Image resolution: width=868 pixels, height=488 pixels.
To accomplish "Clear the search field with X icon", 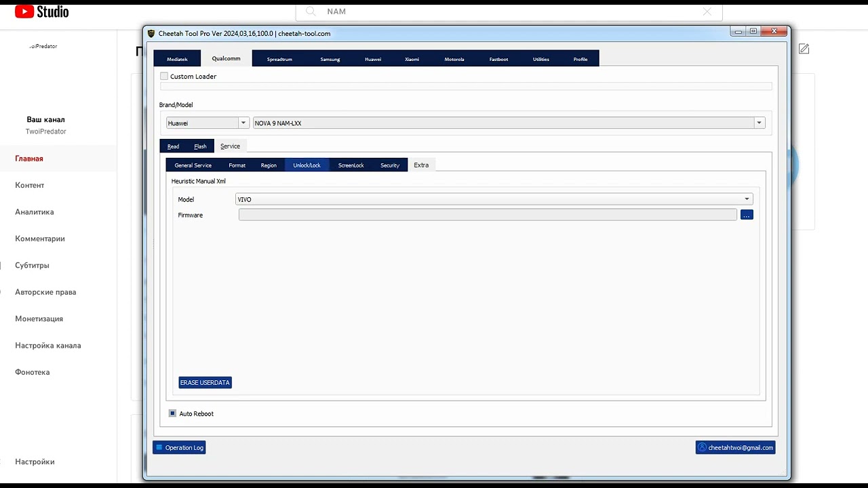I will point(707,12).
